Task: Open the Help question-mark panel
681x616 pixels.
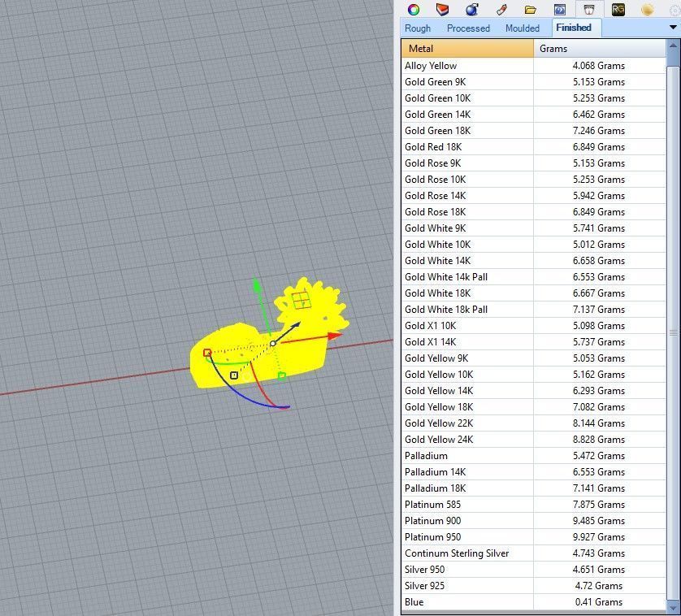Action: [x=559, y=9]
